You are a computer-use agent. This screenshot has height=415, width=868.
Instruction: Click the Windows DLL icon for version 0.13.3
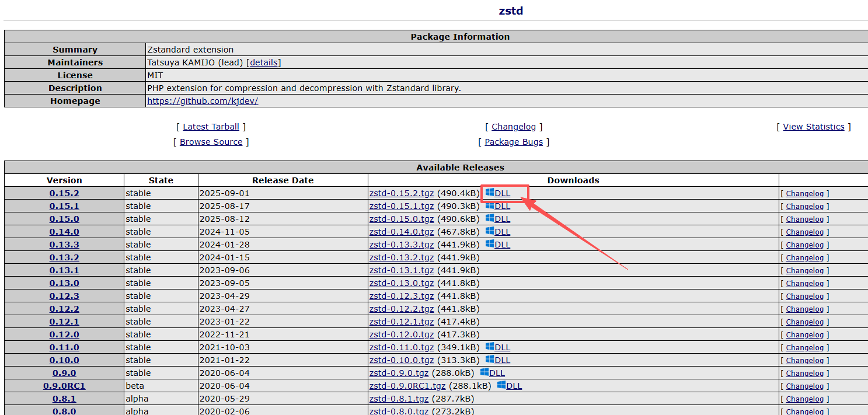[490, 244]
